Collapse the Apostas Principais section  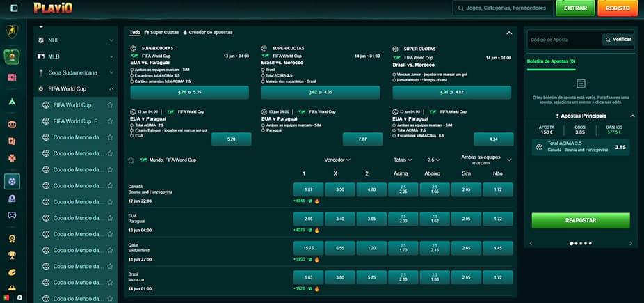coord(631,116)
